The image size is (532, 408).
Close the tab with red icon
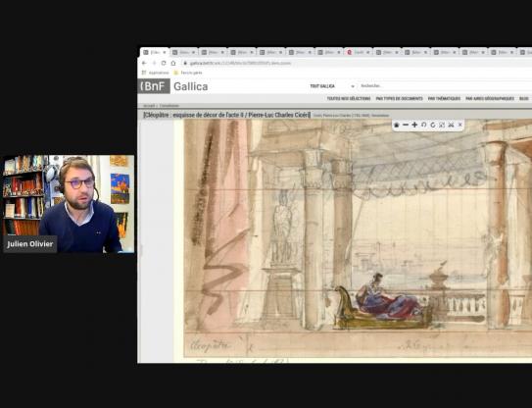367,52
